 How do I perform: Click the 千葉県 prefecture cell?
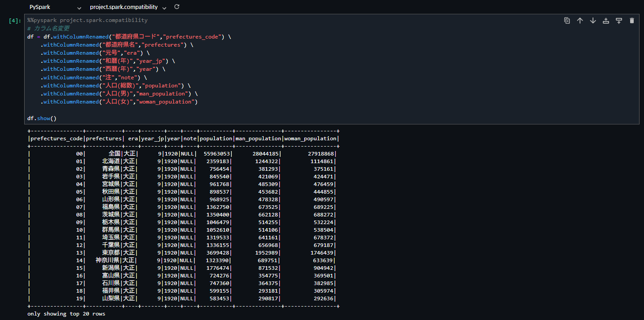coord(111,245)
